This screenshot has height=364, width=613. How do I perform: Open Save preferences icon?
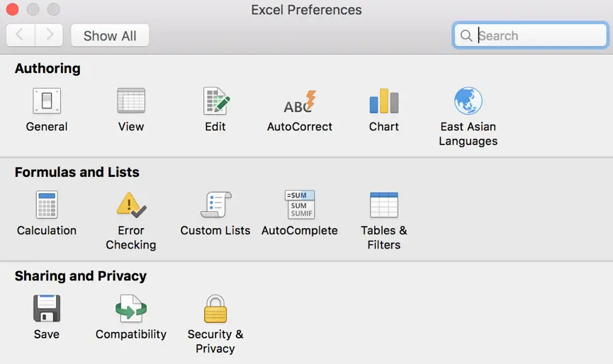47,309
